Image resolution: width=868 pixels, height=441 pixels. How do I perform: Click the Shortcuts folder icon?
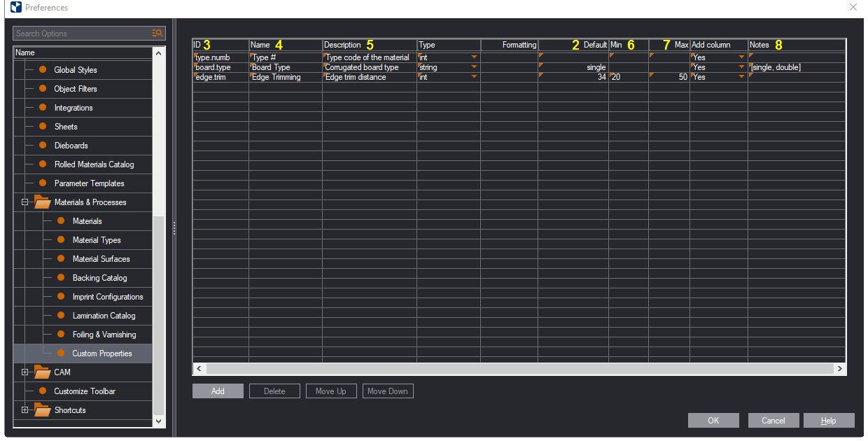tap(43, 410)
